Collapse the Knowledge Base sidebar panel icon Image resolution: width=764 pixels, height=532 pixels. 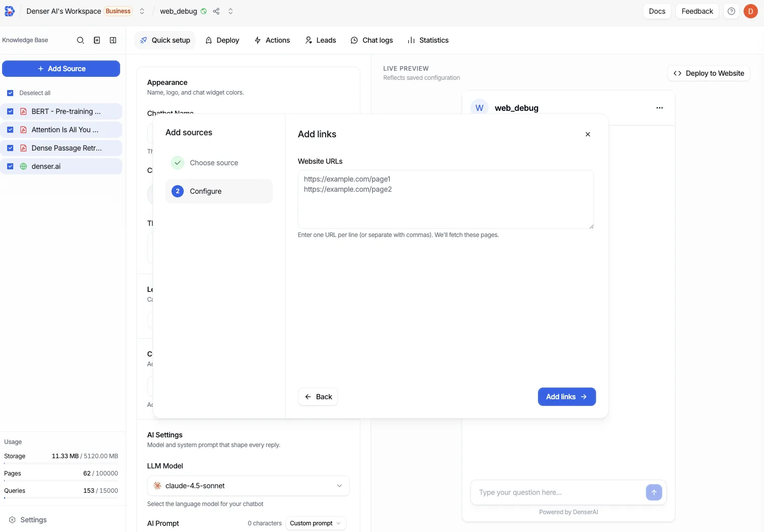click(113, 40)
